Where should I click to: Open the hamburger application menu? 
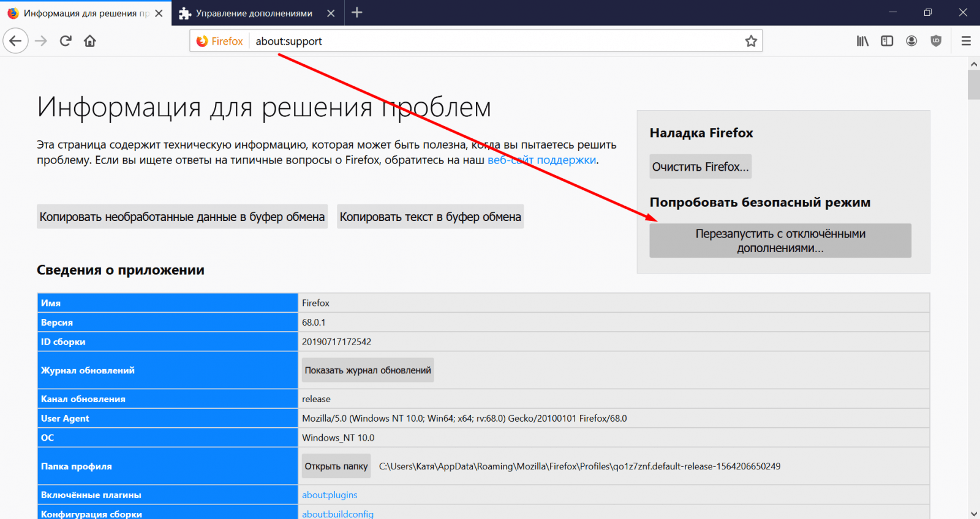click(966, 41)
